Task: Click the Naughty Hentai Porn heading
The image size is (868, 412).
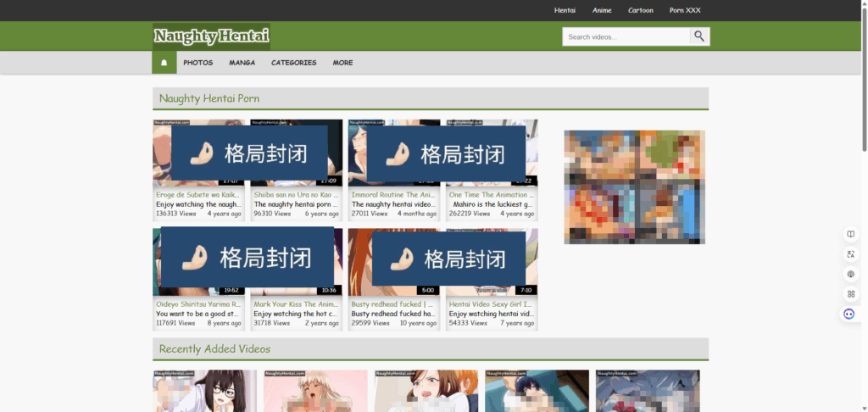Action: coord(209,98)
